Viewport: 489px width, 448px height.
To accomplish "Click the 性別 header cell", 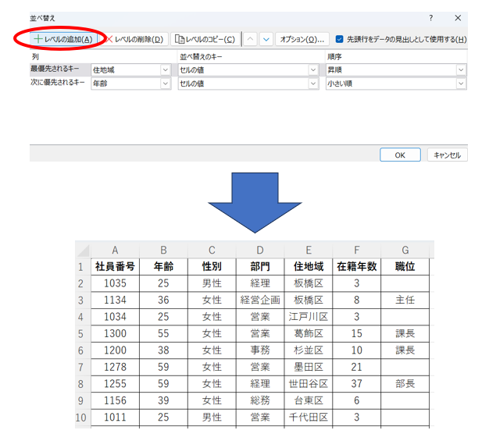I will (212, 267).
